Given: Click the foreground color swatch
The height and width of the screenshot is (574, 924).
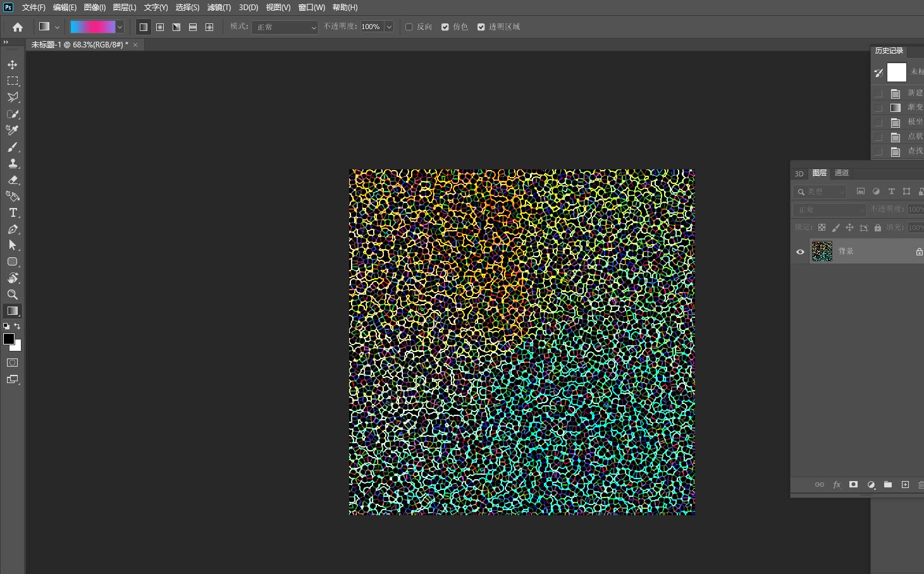Looking at the screenshot, I should tap(9, 339).
